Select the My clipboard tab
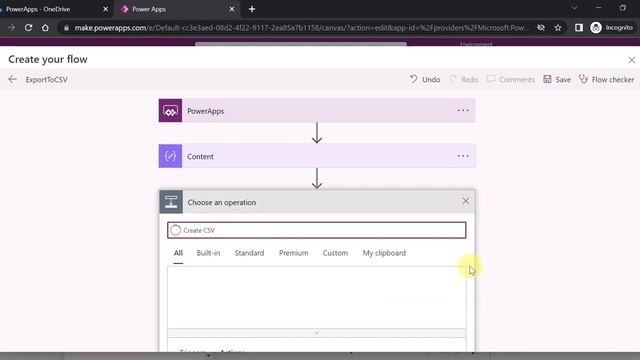 [x=384, y=253]
